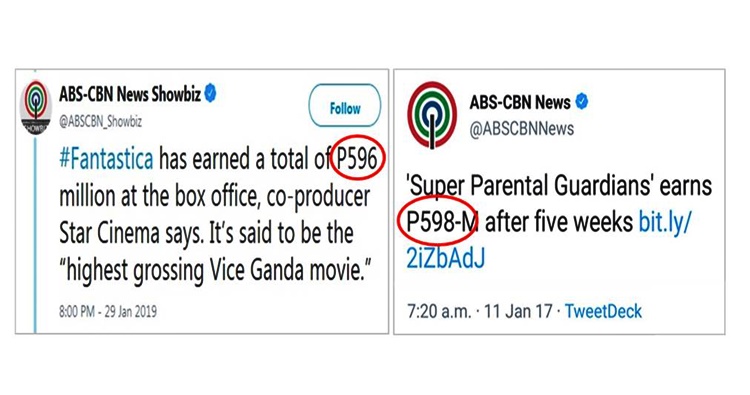750x395 pixels.
Task: Click the verified badge beside ABS-CBN News
Action: [x=581, y=101]
